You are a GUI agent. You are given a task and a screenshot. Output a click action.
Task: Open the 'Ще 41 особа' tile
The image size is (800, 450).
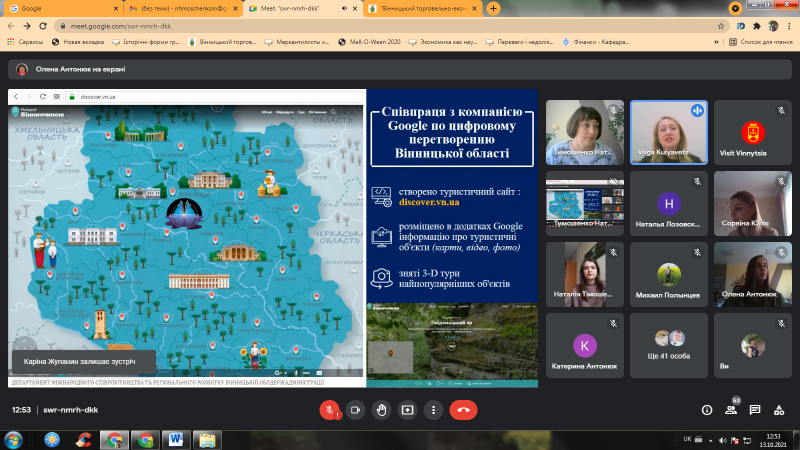(669, 345)
